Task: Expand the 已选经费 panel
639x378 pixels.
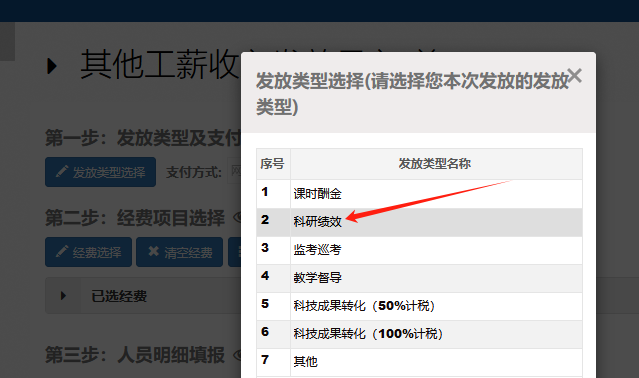Action: [63, 296]
